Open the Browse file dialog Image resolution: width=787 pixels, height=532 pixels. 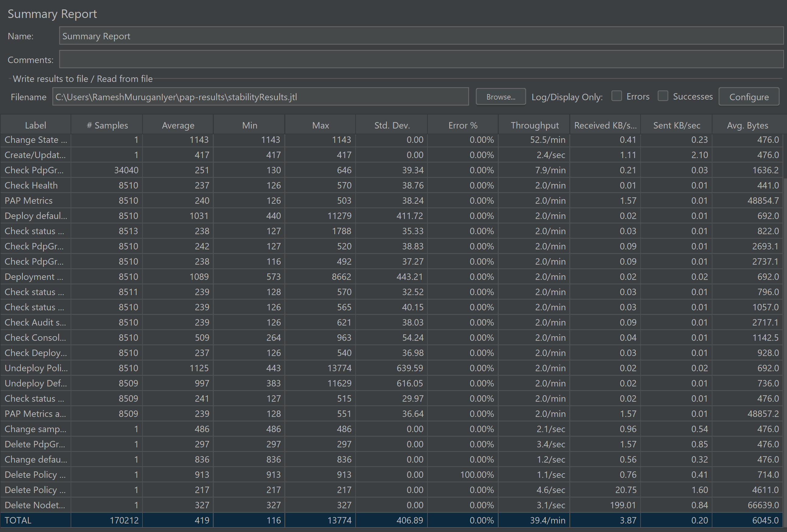tap(501, 97)
